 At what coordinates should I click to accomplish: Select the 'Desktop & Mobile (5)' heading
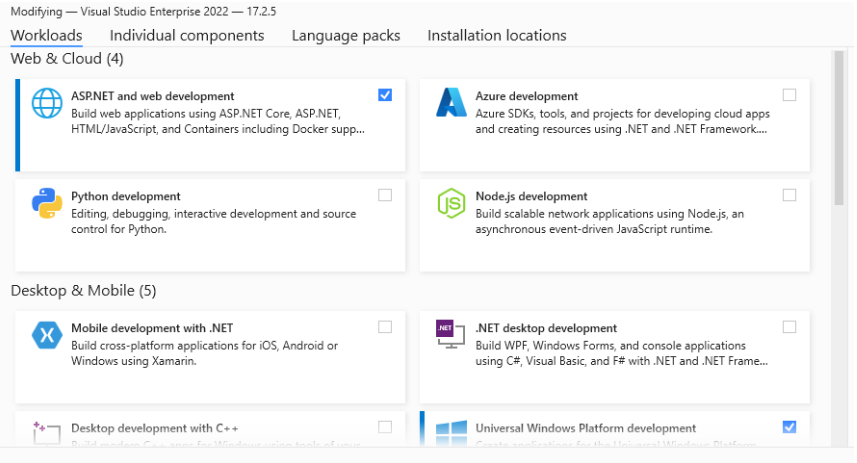point(83,290)
